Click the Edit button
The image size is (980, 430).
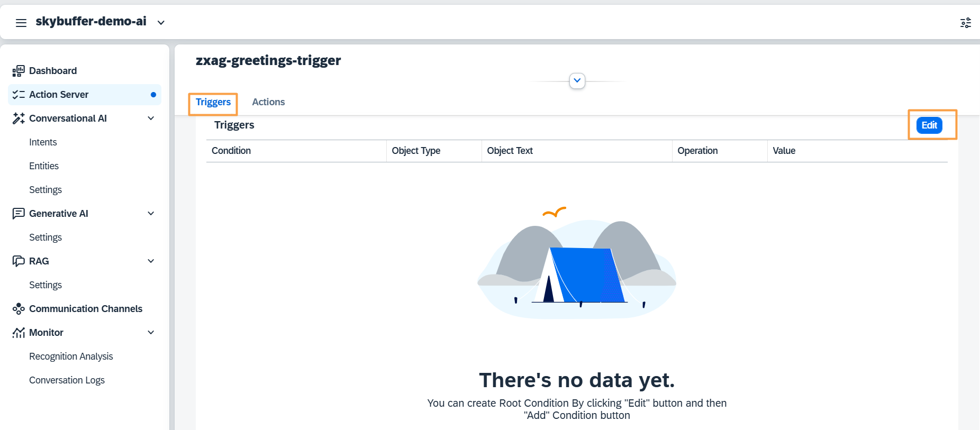[x=929, y=125]
